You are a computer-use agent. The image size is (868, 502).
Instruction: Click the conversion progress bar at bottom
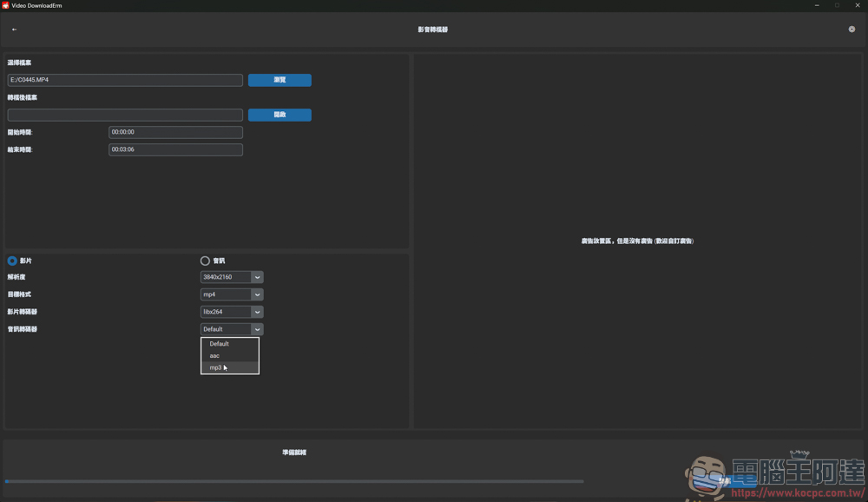tap(294, 481)
